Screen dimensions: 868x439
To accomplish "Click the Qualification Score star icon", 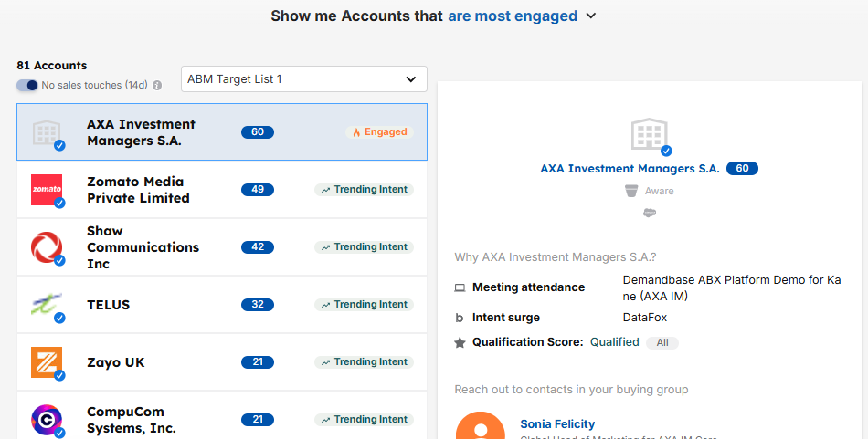I will point(460,343).
